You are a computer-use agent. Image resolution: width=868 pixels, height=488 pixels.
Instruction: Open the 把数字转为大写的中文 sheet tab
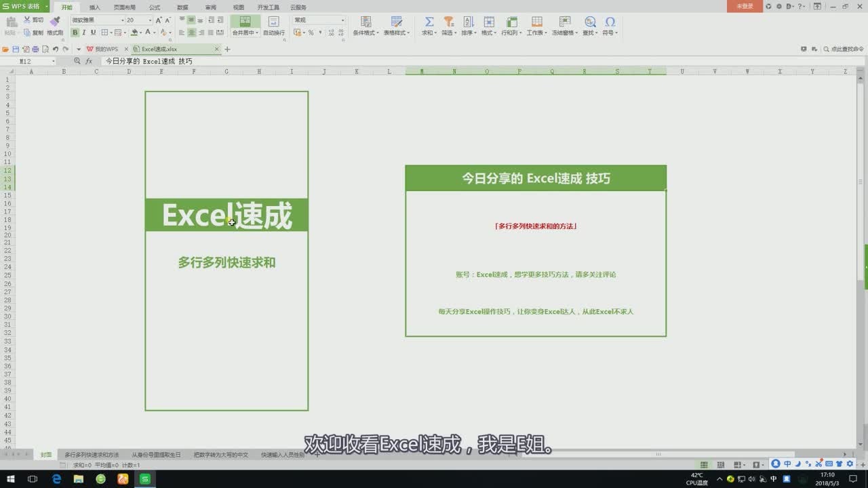[221, 455]
